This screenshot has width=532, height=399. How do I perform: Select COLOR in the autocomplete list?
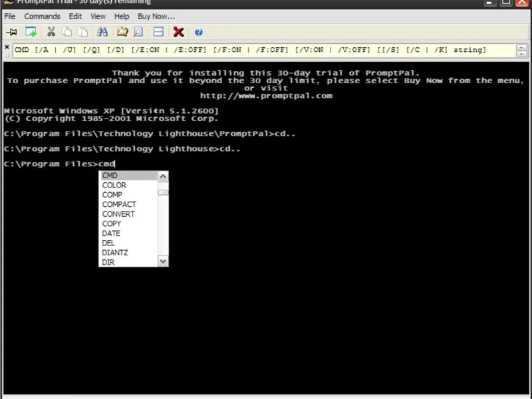coord(128,186)
